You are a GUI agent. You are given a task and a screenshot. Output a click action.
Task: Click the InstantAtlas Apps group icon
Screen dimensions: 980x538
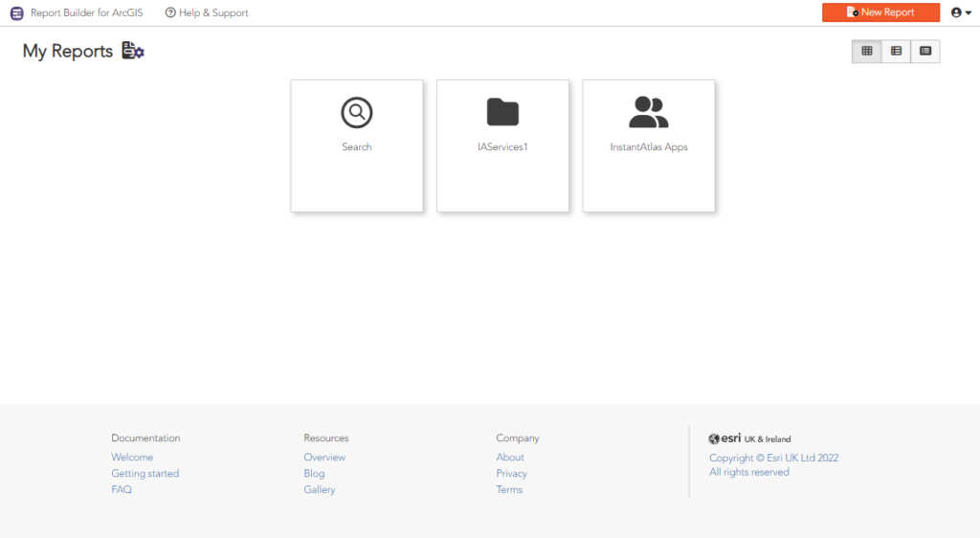click(x=649, y=112)
